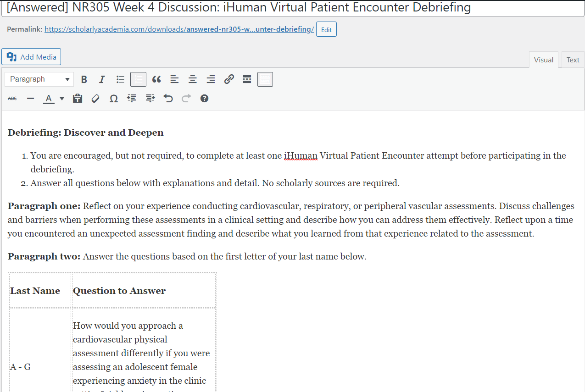Open the special character Omega icon
This screenshot has height=392, width=585.
point(114,99)
